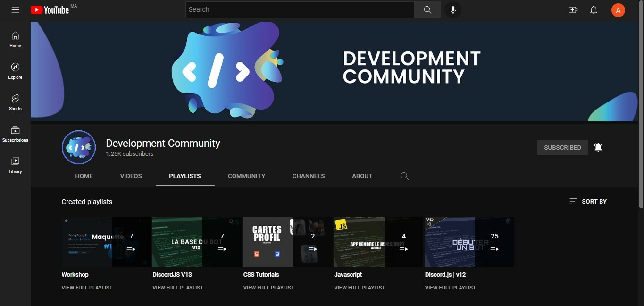Viewport: 644px width, 306px height.
Task: Open the notifications bell
Action: 594,9
